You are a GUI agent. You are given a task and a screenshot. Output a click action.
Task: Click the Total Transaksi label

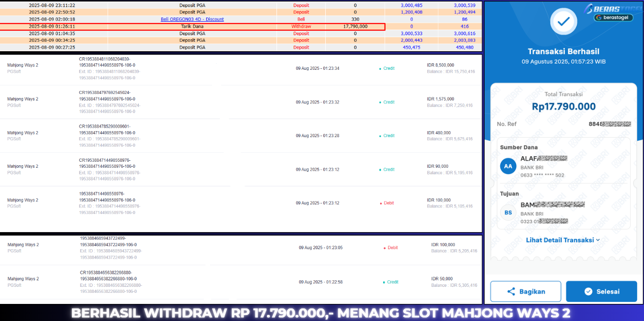click(563, 94)
